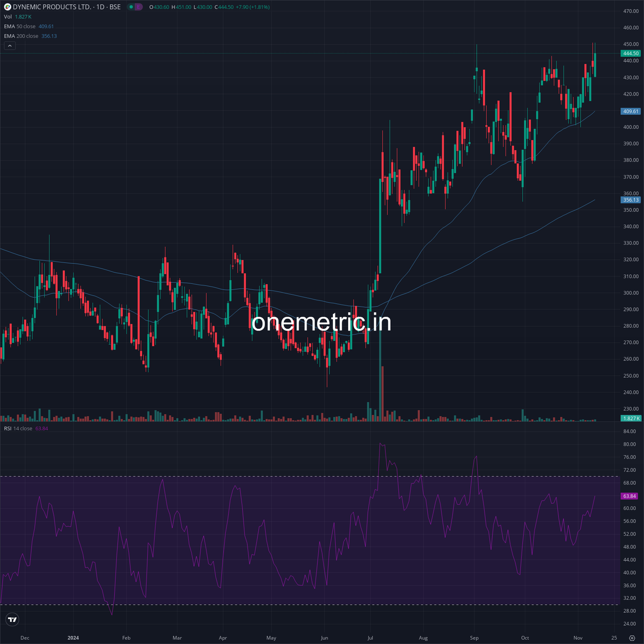Click the Apr label on time axis

223,638
